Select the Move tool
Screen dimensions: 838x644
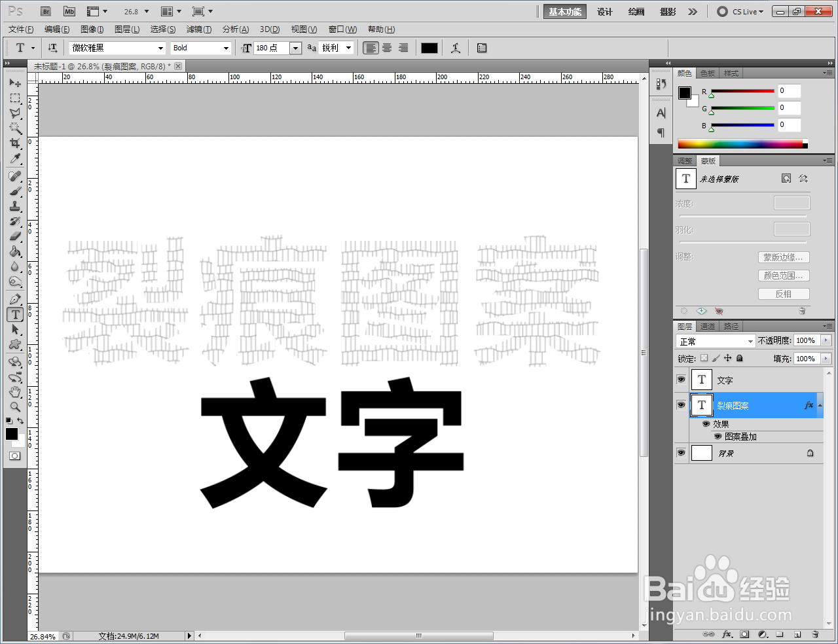tap(14, 82)
